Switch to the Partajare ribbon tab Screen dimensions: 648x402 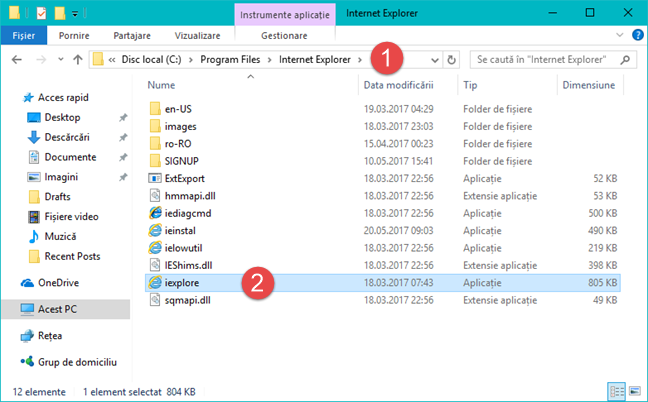132,36
